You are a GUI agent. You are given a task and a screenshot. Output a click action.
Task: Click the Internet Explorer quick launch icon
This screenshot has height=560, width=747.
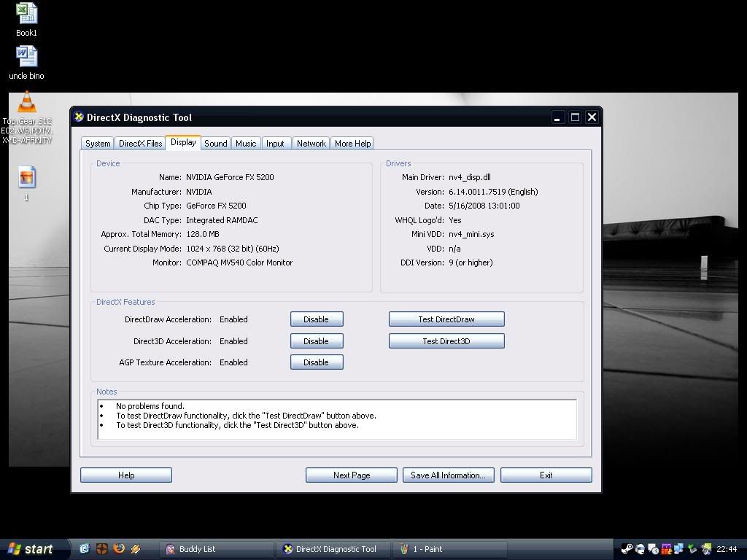pos(85,549)
